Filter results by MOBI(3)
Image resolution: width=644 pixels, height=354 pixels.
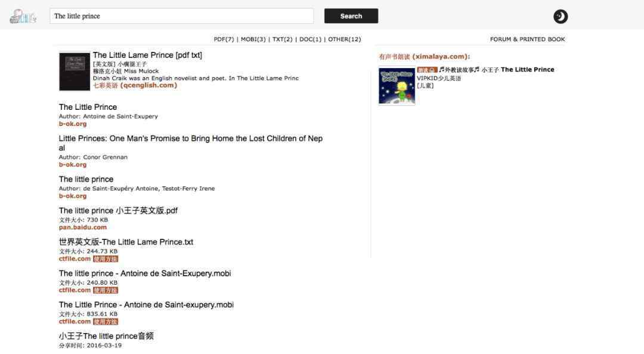(253, 39)
